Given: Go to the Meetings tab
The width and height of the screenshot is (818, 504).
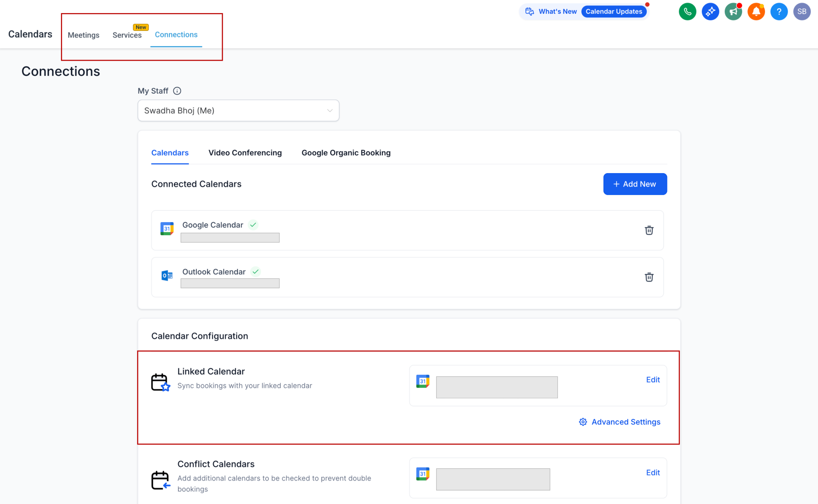Looking at the screenshot, I should point(84,35).
